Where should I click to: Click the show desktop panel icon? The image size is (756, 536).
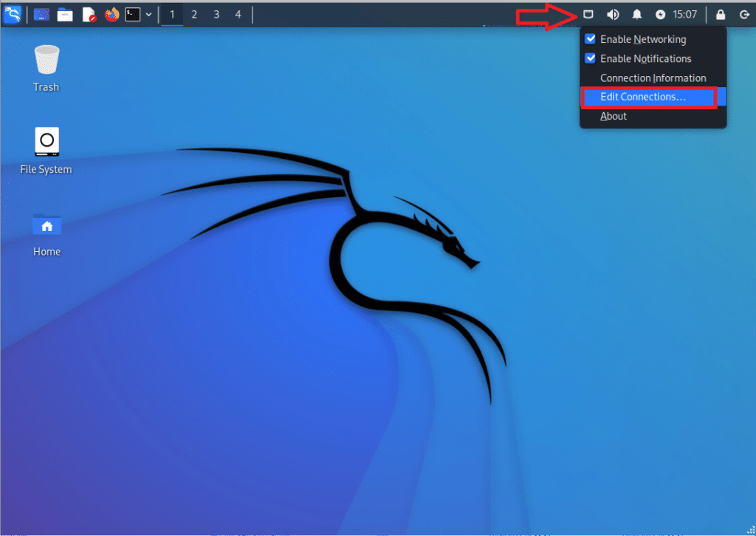pos(41,15)
